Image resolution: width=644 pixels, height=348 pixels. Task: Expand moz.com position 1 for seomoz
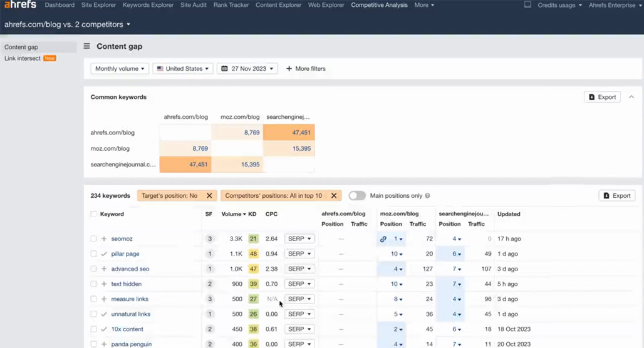pyautogui.click(x=398, y=239)
